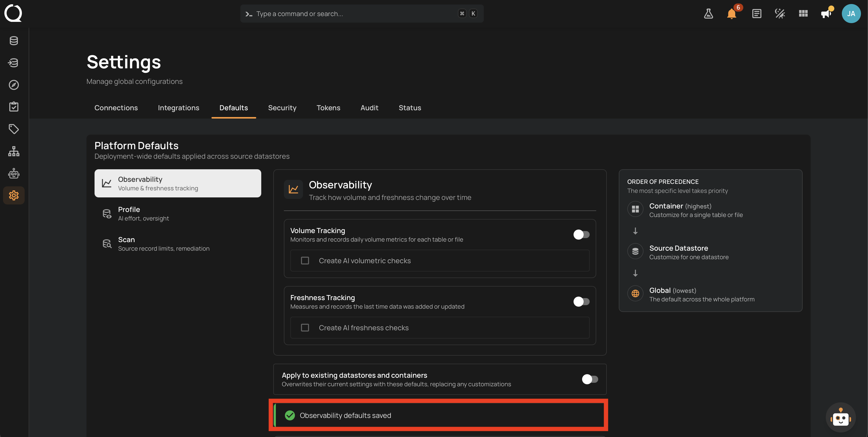Select the tag icon in sidebar
This screenshot has width=868, height=437.
[x=14, y=129]
